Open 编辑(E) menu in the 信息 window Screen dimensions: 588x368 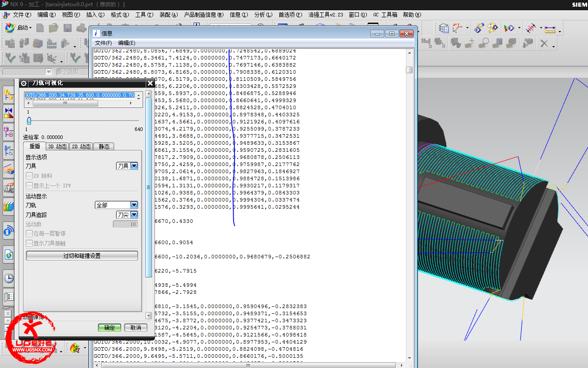point(127,43)
